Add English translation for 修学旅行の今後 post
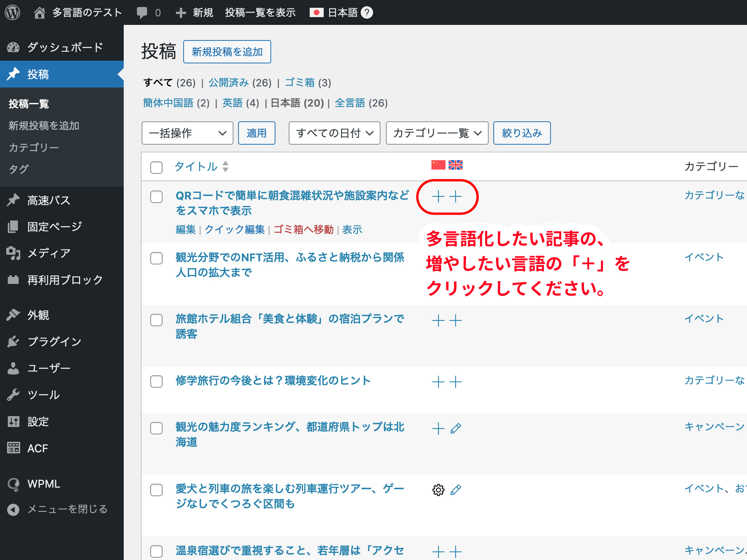747x560 pixels. coord(456,381)
